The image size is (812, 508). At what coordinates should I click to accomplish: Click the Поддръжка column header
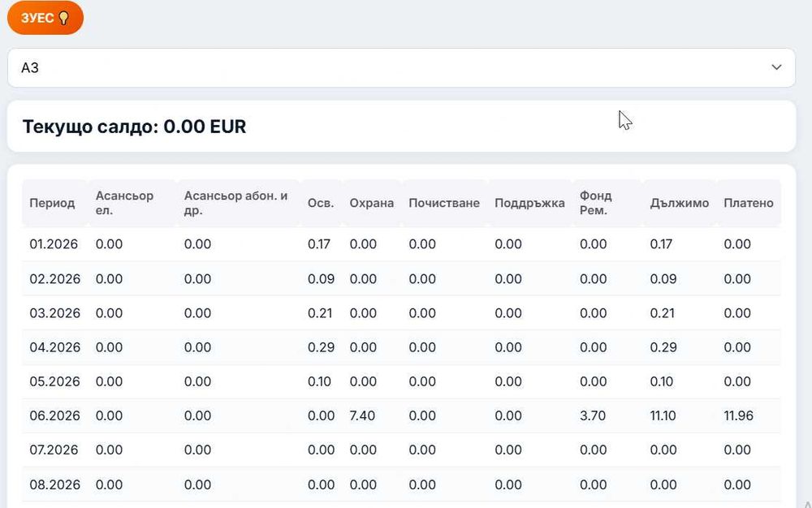click(529, 203)
